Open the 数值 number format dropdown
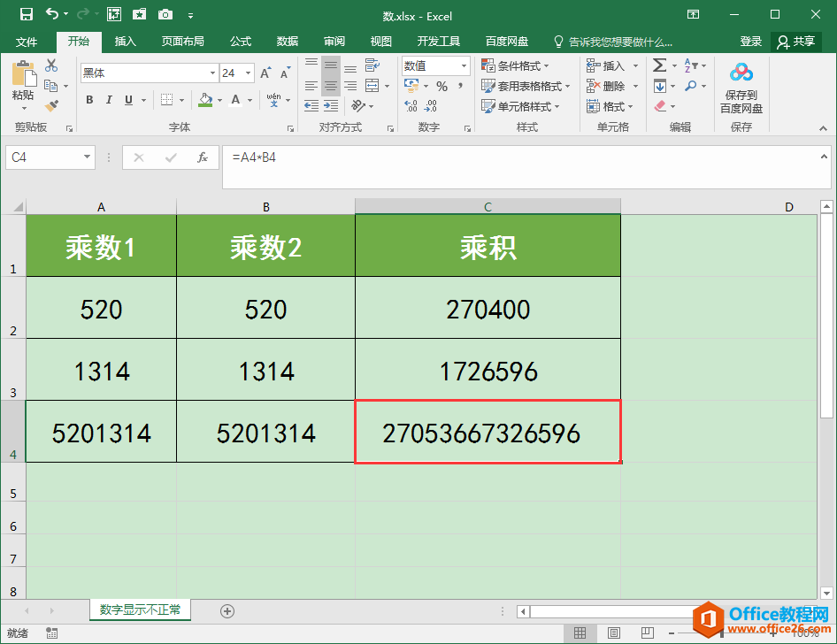The image size is (837, 644). pyautogui.click(x=464, y=66)
